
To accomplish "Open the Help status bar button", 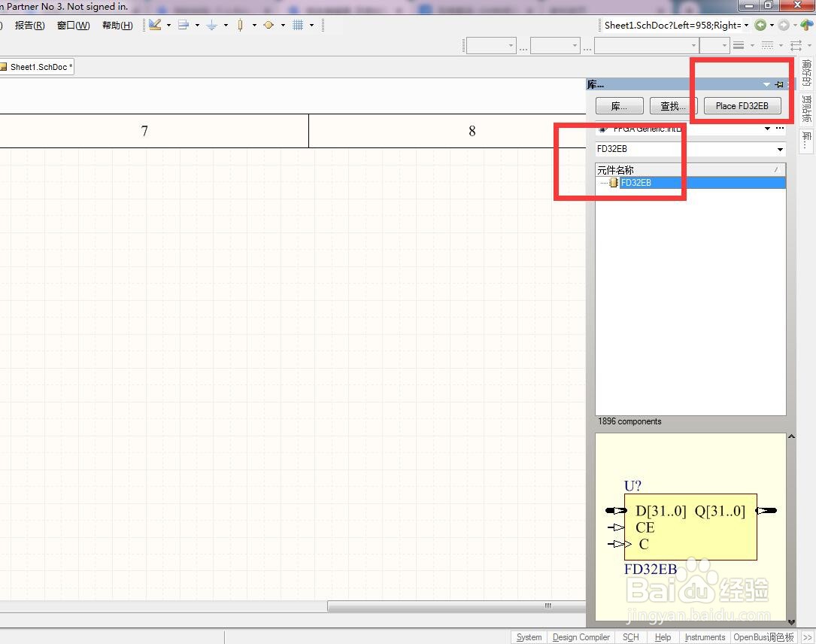I will point(663,637).
